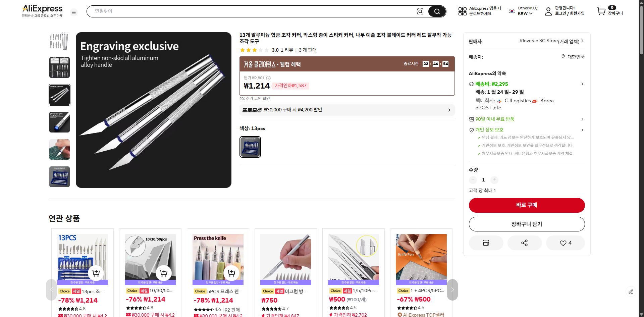Expand the promotion ₩30,000 discount row
The height and width of the screenshot is (317, 644).
[347, 110]
